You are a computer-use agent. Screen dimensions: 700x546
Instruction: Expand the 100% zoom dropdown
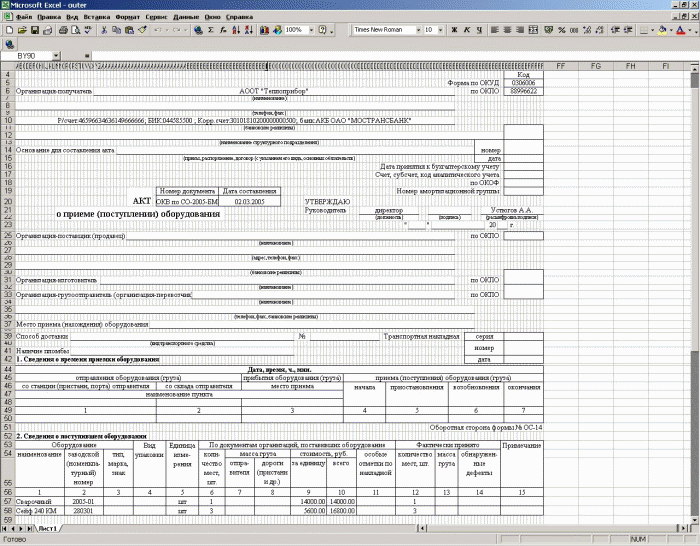pyautogui.click(x=311, y=30)
